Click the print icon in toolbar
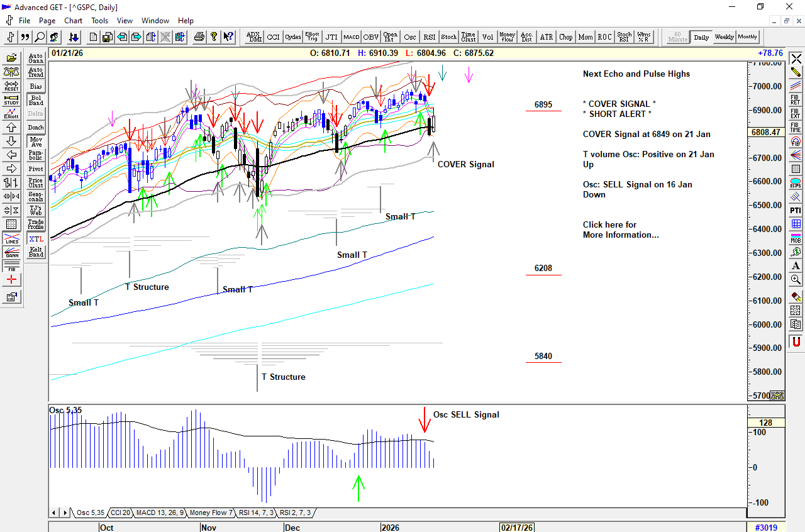The image size is (805, 532). (199, 37)
